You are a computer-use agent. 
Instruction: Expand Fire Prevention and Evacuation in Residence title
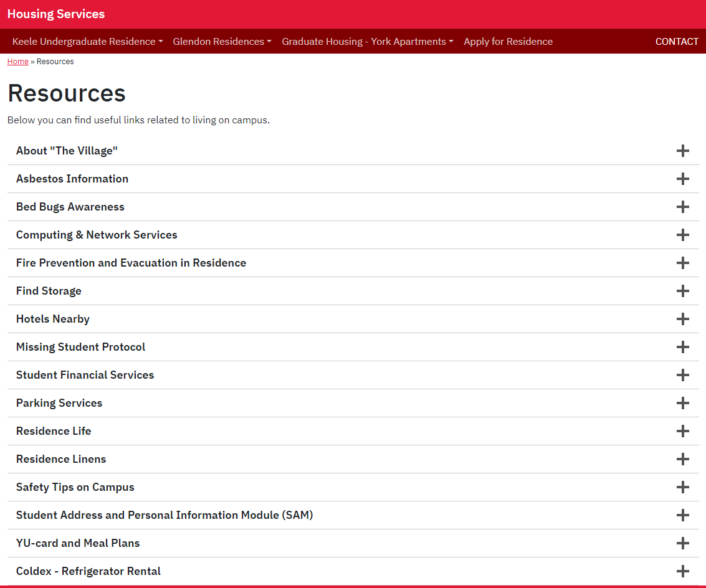click(x=131, y=263)
